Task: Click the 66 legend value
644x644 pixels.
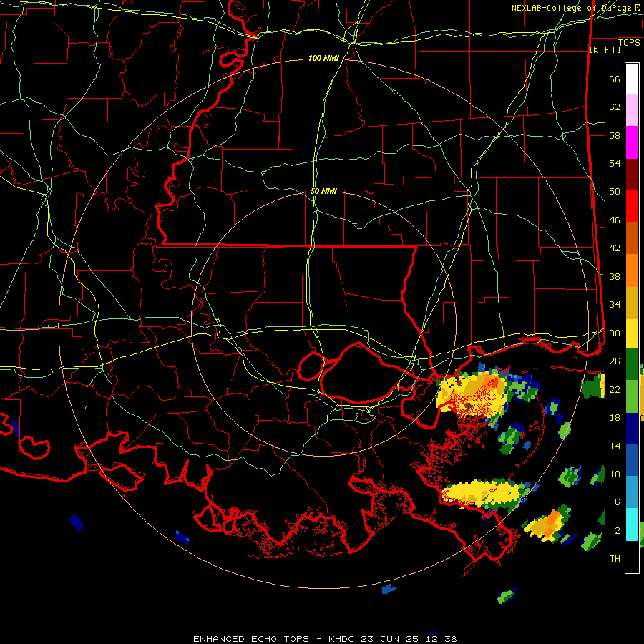Action: click(615, 79)
